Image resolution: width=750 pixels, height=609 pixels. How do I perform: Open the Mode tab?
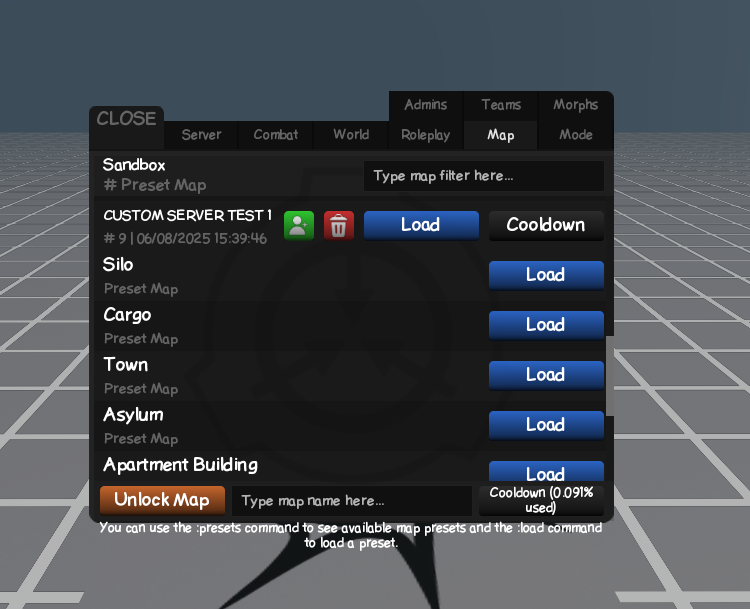(x=576, y=135)
